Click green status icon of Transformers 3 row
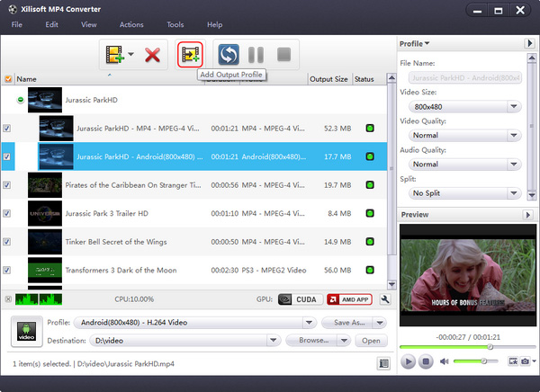Screen dimensions: 540x392 tap(370, 270)
